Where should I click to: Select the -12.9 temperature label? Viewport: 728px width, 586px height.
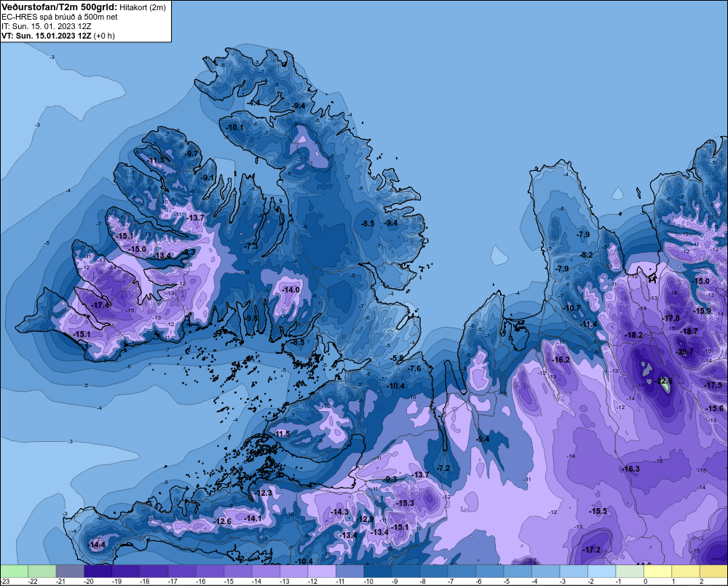pyautogui.click(x=365, y=519)
